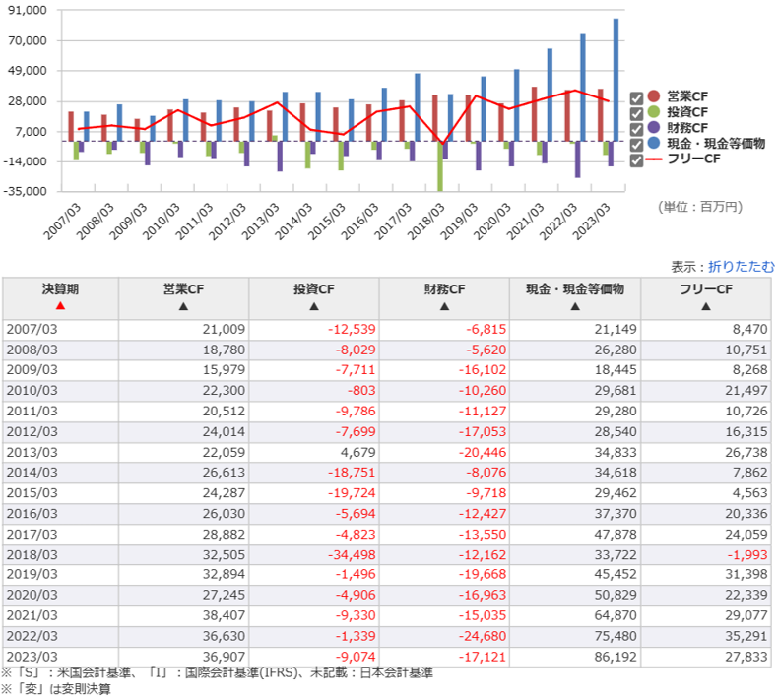Screen dimensions: 778x700
Task: Click the red line フリーCF legend marker
Action: click(x=655, y=159)
